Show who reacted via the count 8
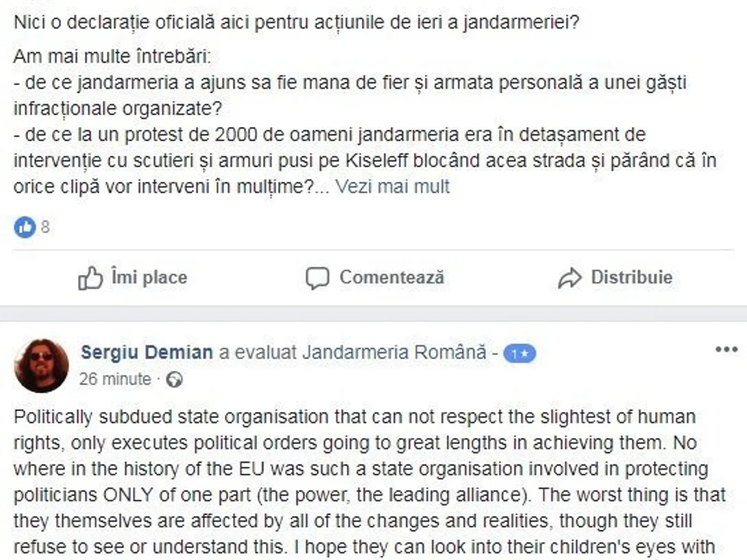Image resolution: width=747 pixels, height=560 pixels. pyautogui.click(x=45, y=227)
